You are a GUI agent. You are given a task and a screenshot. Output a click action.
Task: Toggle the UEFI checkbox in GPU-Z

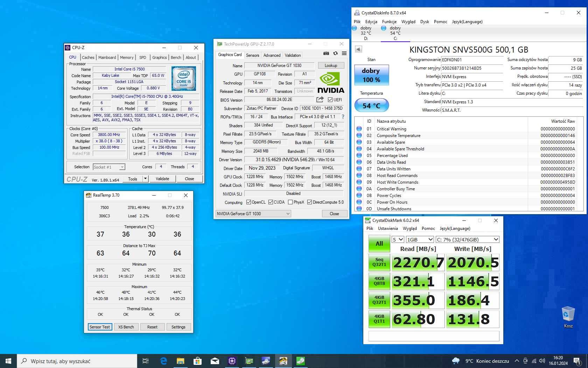(x=330, y=100)
